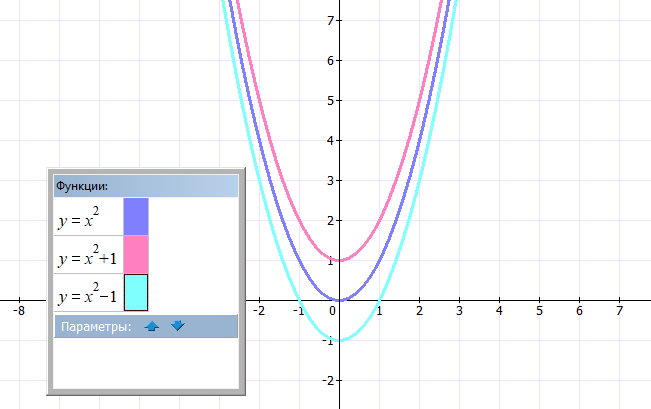Click the Параметры label text

click(x=95, y=327)
